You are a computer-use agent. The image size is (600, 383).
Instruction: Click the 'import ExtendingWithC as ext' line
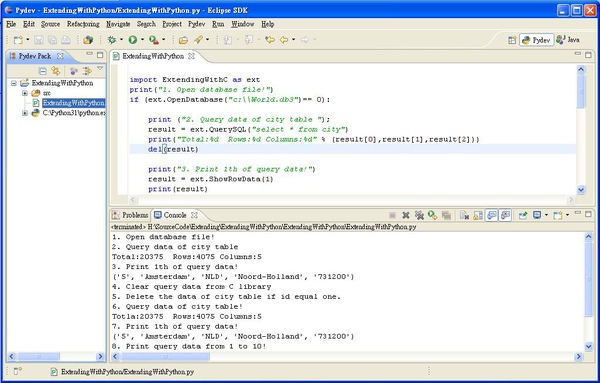coord(195,80)
